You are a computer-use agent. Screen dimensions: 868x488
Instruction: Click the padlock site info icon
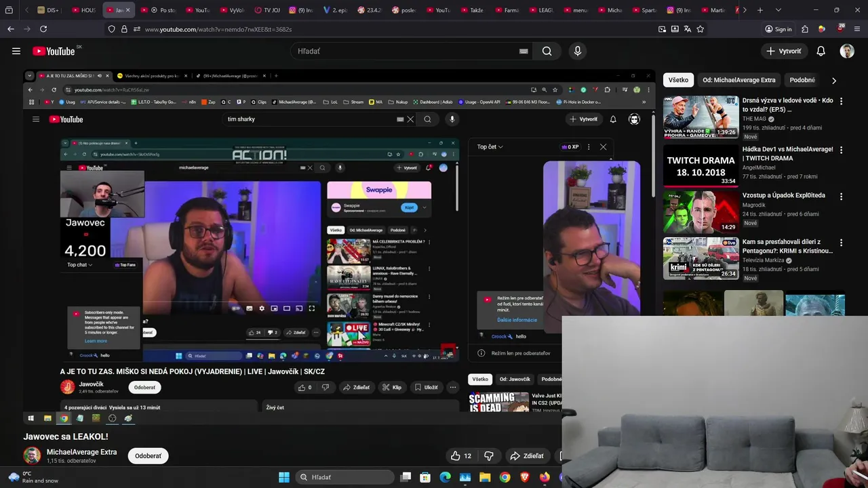124,29
